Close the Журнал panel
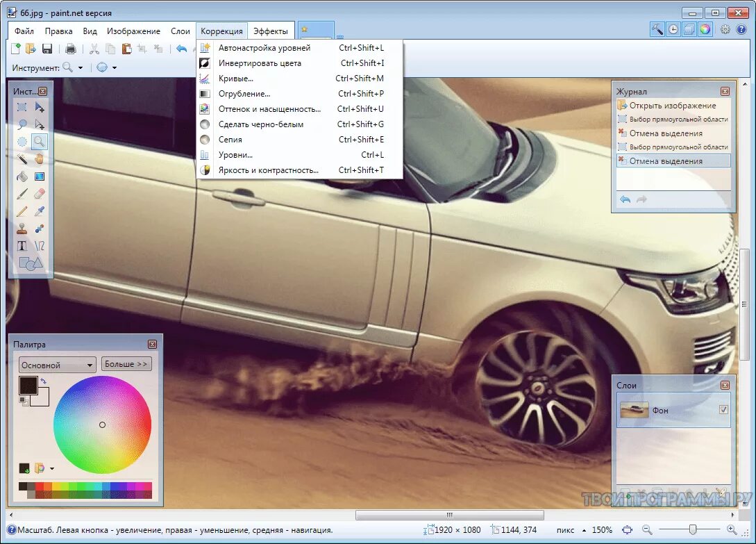 pyautogui.click(x=725, y=91)
